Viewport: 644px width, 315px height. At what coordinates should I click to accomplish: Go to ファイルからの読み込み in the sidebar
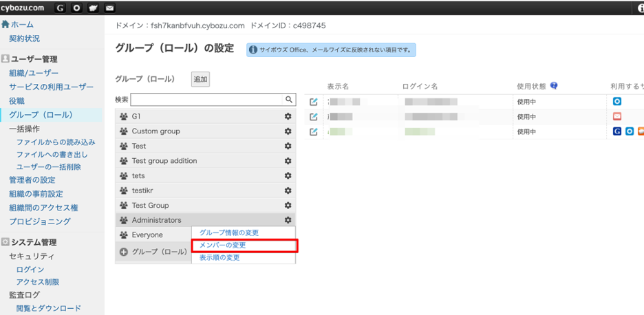tap(56, 142)
